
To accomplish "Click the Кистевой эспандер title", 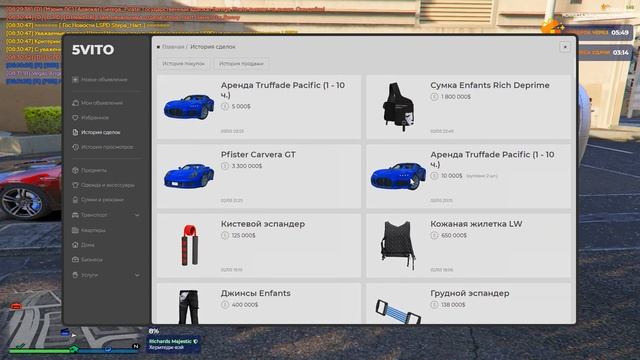I will [263, 224].
